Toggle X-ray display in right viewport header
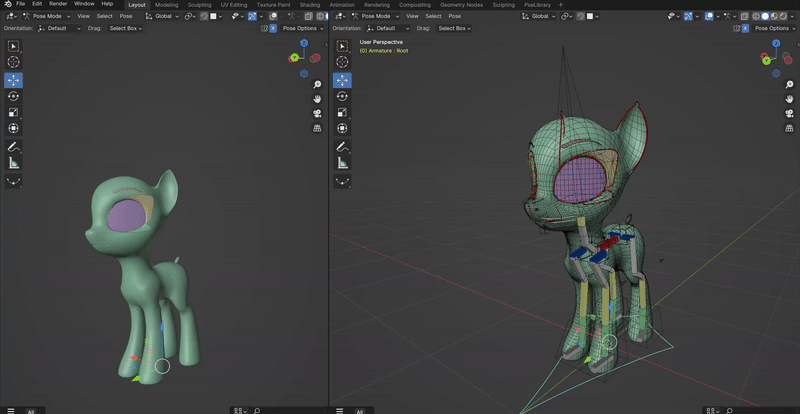 click(745, 16)
